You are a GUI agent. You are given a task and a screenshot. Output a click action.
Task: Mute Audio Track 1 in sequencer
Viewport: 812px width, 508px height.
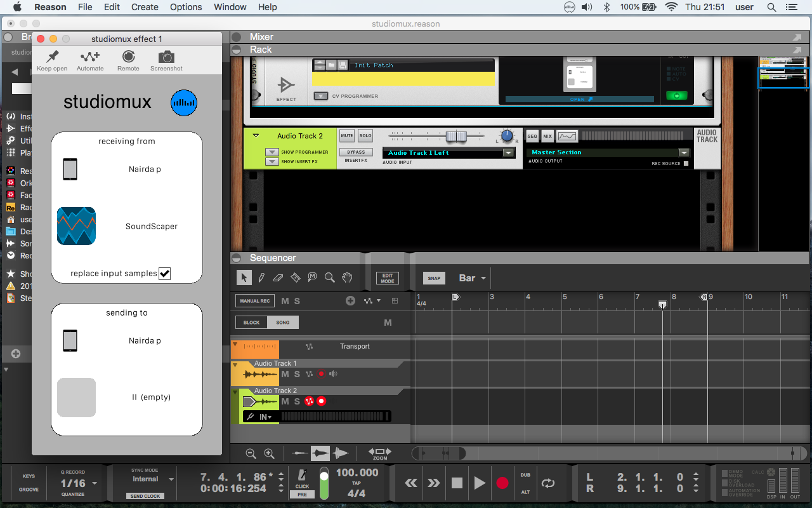(x=285, y=374)
